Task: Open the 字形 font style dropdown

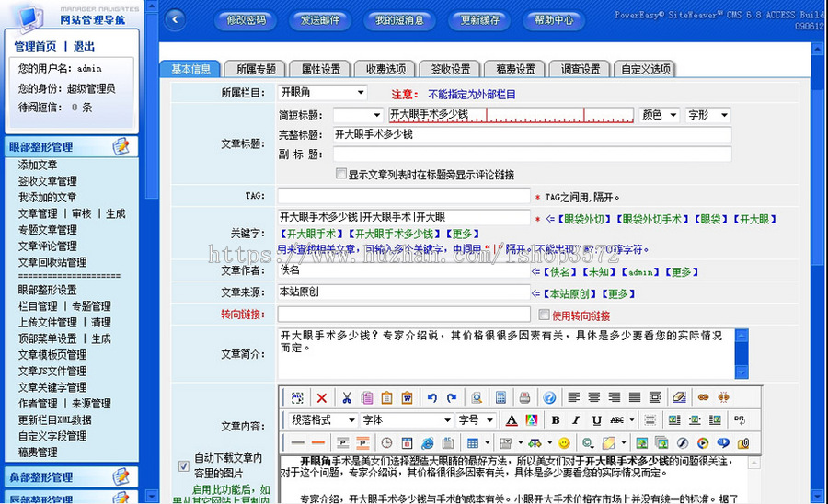Action: (708, 115)
